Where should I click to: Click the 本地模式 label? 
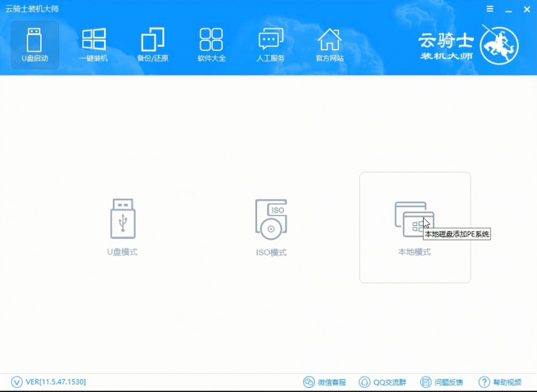tap(414, 252)
